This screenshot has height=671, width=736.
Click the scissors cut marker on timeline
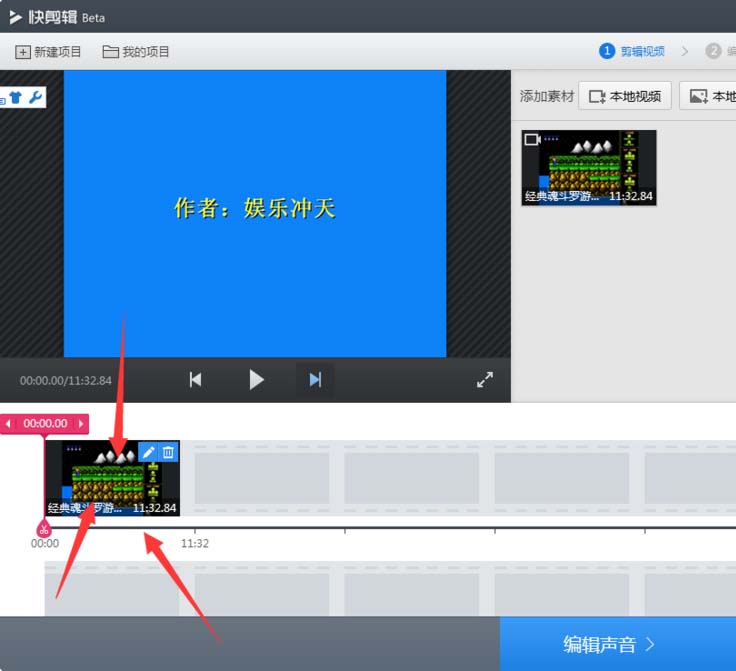coord(44,530)
